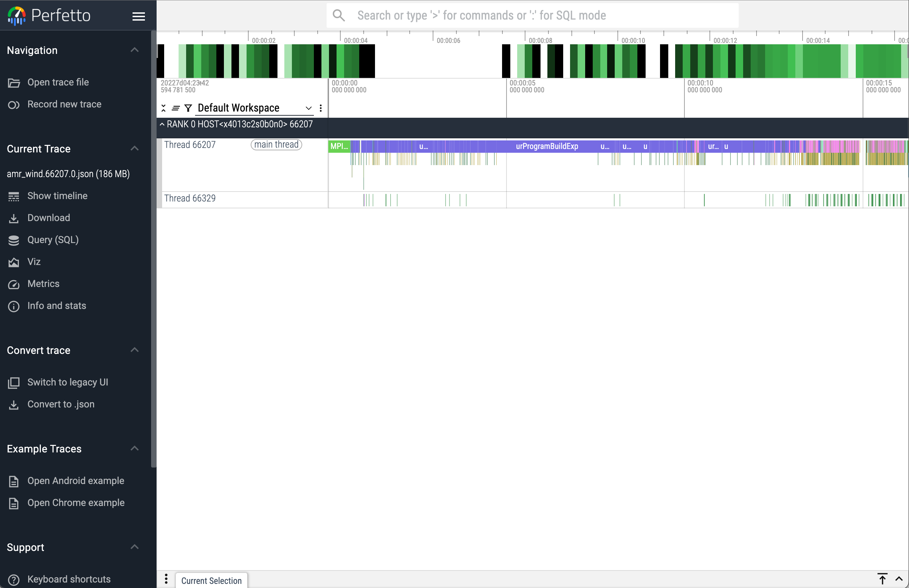This screenshot has height=588, width=909.
Task: Click the Record new trace icon
Action: (14, 105)
